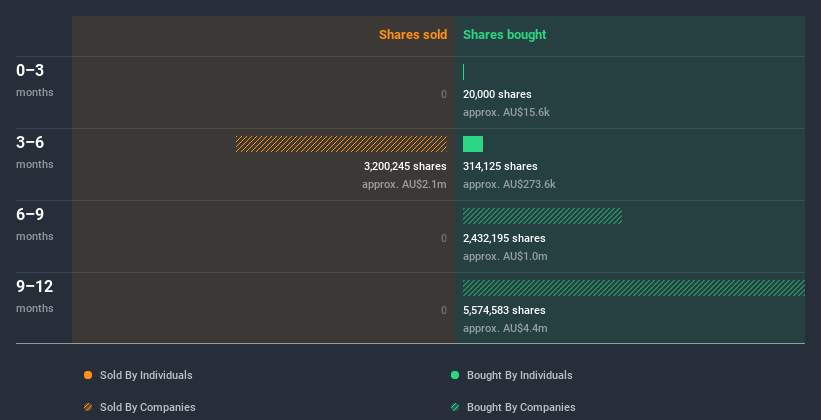821x420 pixels.
Task: Click the green Bought By Individuals legend dot
Action: pos(455,375)
